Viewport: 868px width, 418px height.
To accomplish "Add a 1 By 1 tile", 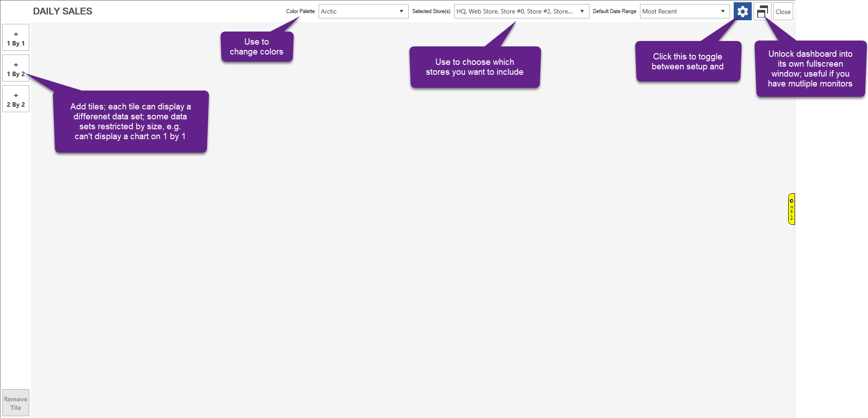I will 16,38.
